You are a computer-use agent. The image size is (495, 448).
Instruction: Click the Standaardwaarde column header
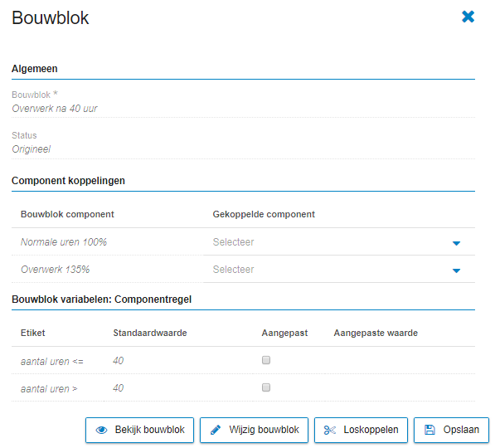(150, 333)
